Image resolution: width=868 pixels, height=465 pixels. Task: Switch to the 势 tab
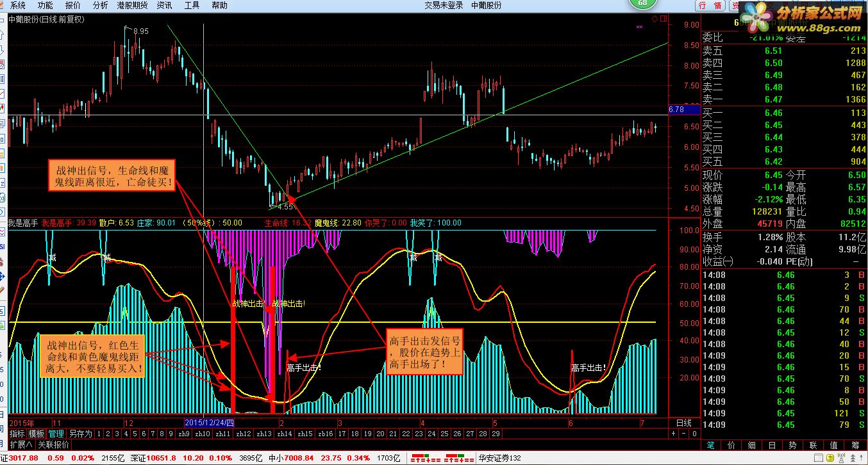tap(792, 445)
